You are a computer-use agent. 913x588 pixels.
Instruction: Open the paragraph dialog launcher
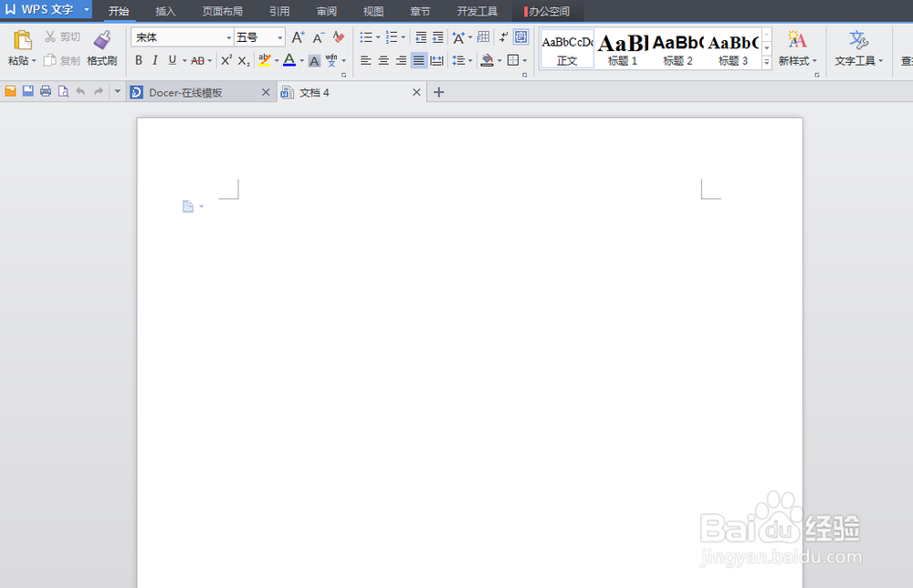[525, 75]
